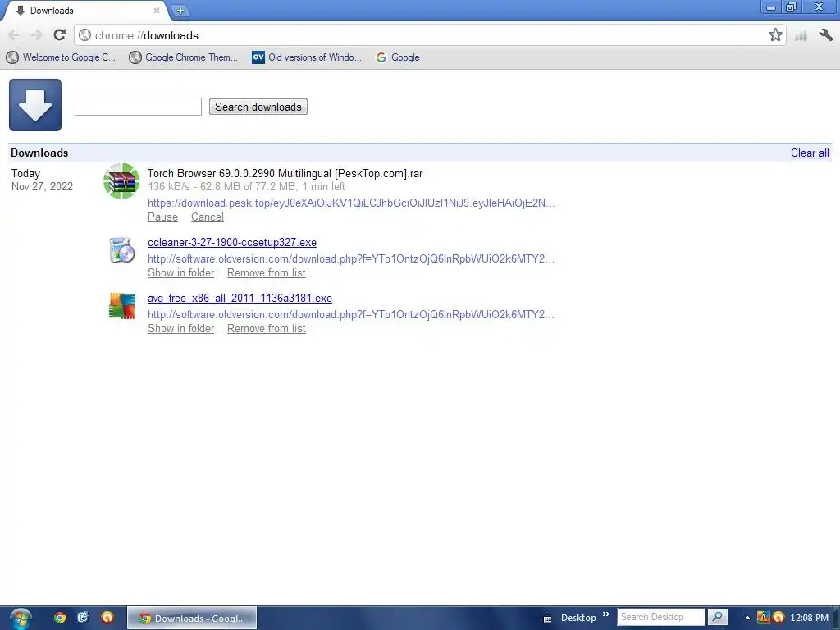840x630 pixels.
Task: Select the Downloads - Google taskbar button
Action: pos(192,619)
